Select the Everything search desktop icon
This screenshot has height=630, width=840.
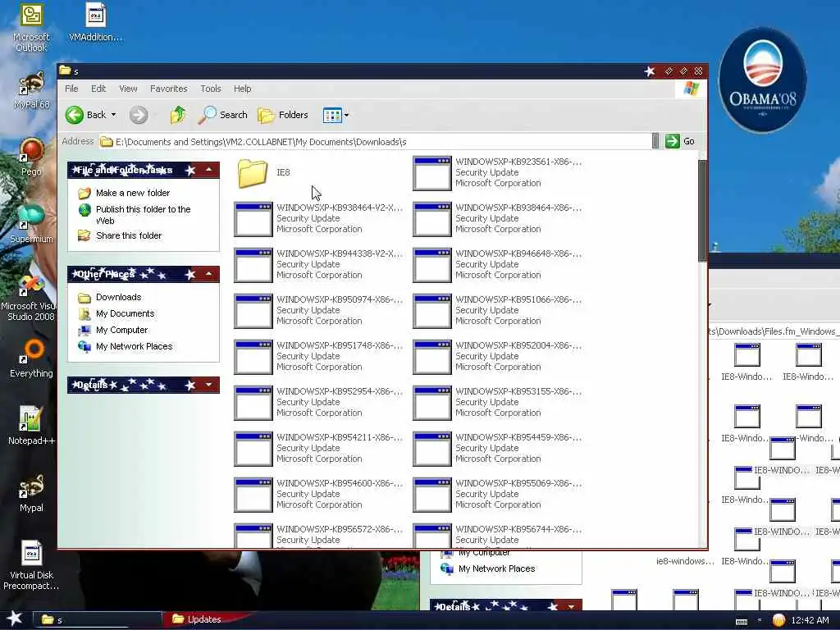(x=31, y=358)
